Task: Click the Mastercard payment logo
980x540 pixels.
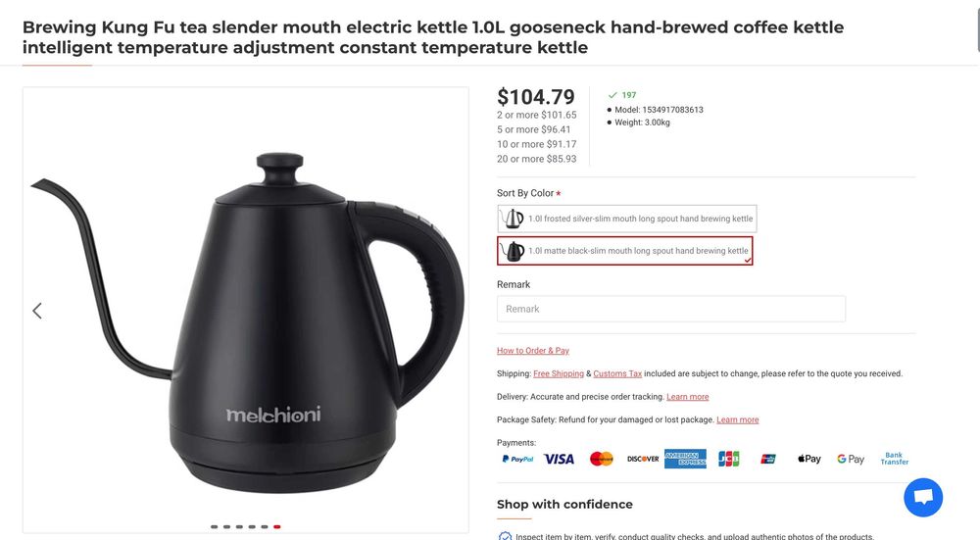Action: tap(602, 459)
